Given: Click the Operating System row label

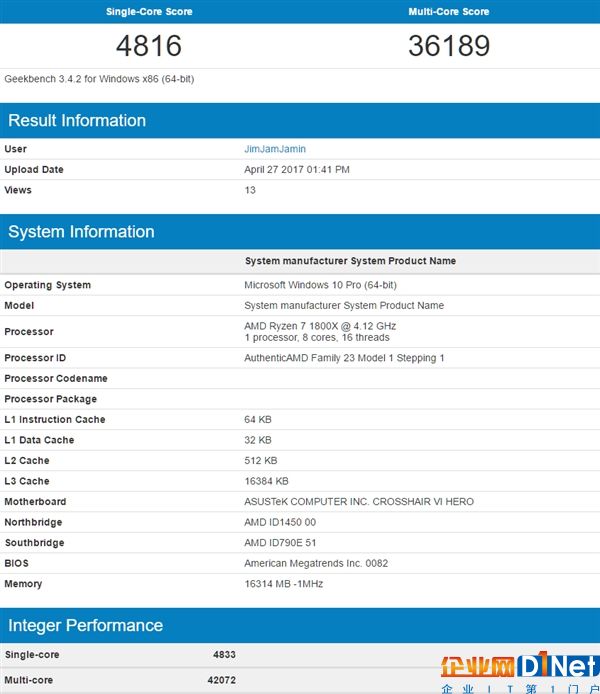Looking at the screenshot, I should click(48, 285).
